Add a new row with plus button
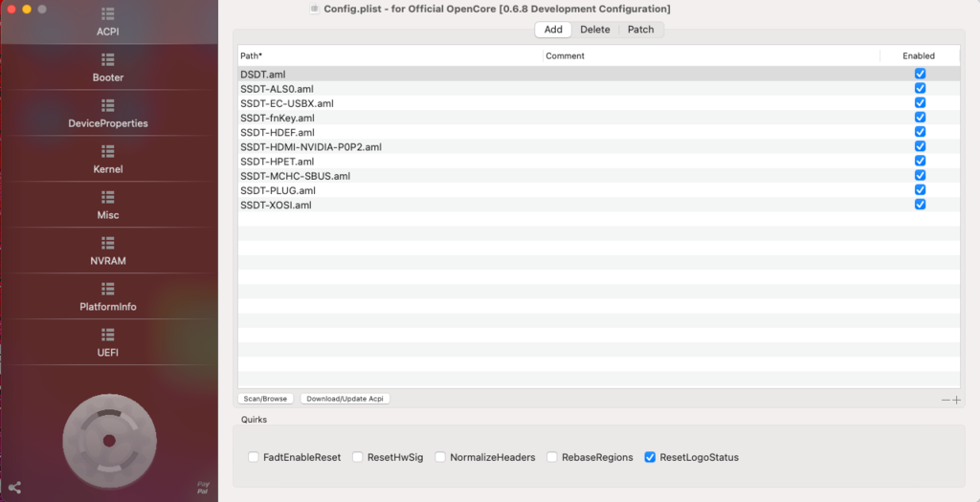 pyautogui.click(x=956, y=400)
